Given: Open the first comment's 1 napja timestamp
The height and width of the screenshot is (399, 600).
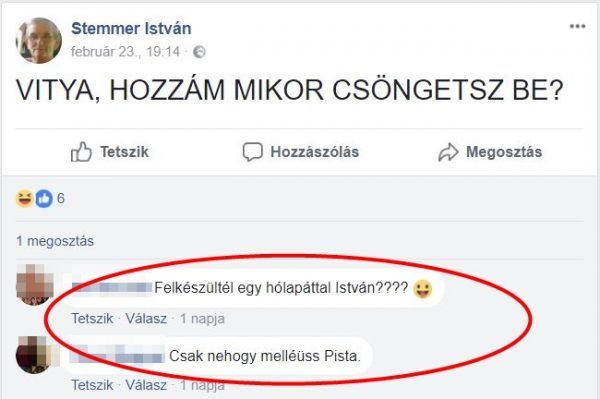Looking at the screenshot, I should pyautogui.click(x=202, y=318).
